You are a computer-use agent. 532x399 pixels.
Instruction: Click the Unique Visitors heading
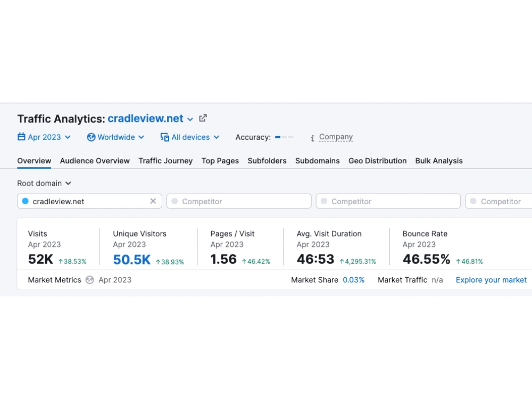click(x=139, y=234)
